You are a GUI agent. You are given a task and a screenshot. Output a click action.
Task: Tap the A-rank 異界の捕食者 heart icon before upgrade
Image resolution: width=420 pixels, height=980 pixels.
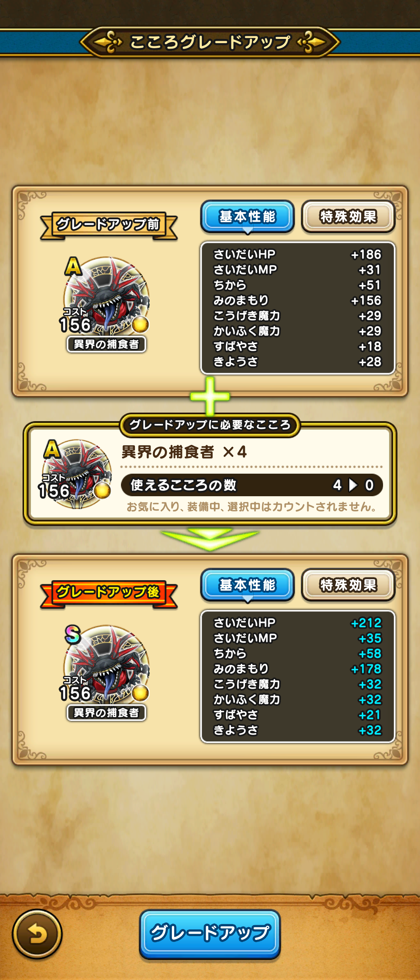point(107,296)
